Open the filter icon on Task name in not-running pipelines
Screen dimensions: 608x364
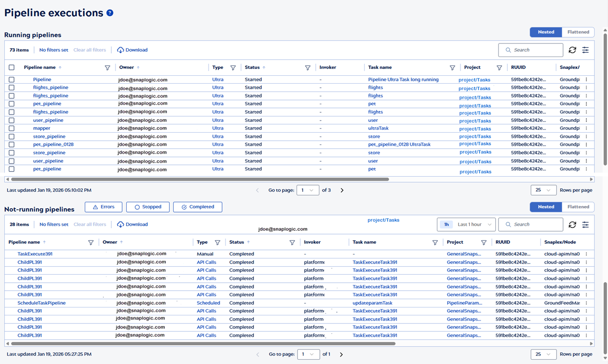click(x=435, y=242)
